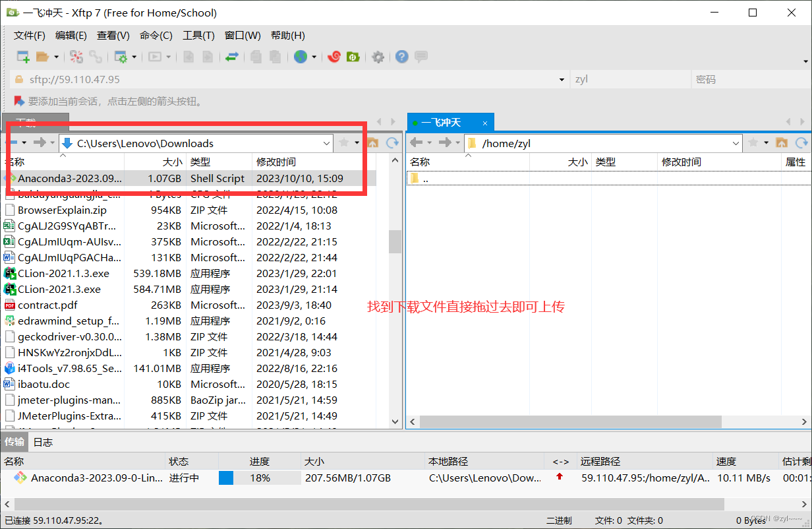
Task: Go to local home folder icon
Action: (x=372, y=142)
